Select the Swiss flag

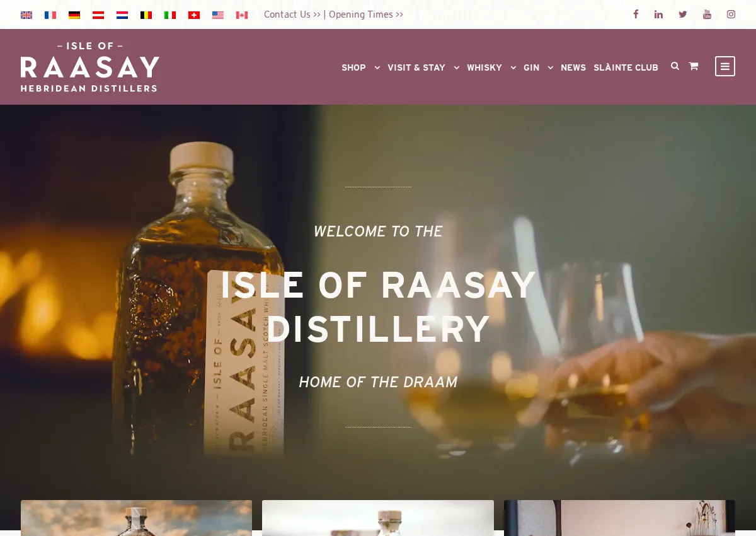click(x=194, y=15)
